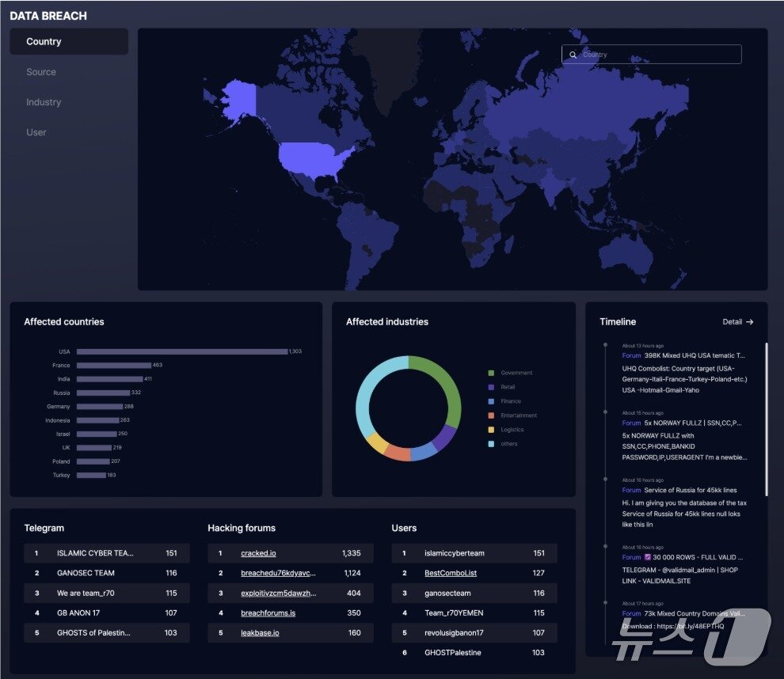Click the USA bar in Affected countries

click(x=181, y=351)
